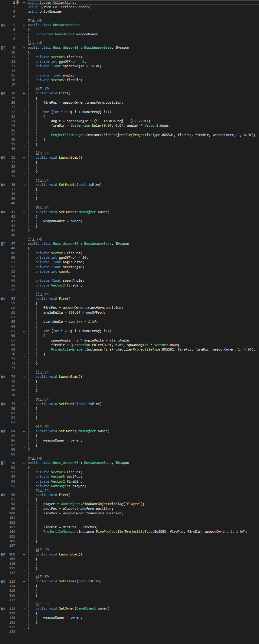Screen dimensions: 259x644
Task: Click inheritance margin glyph beside Boss_Weapon03 class declaration
Action: (3, 463)
